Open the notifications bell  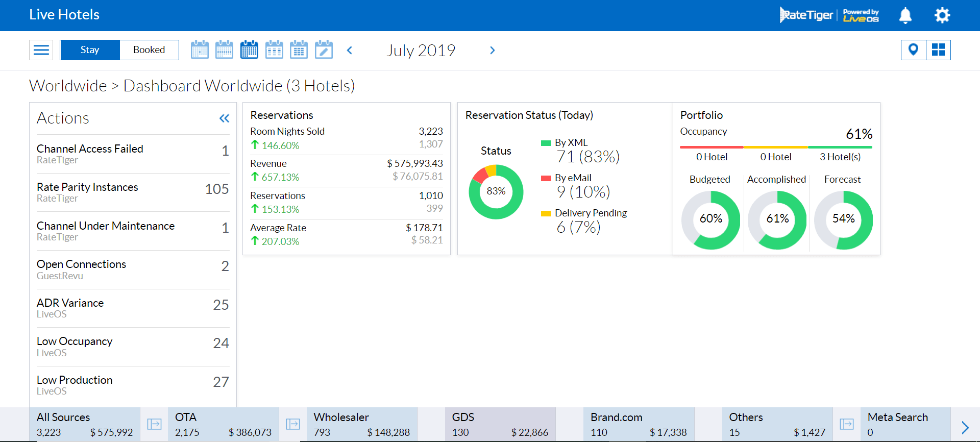(x=905, y=15)
